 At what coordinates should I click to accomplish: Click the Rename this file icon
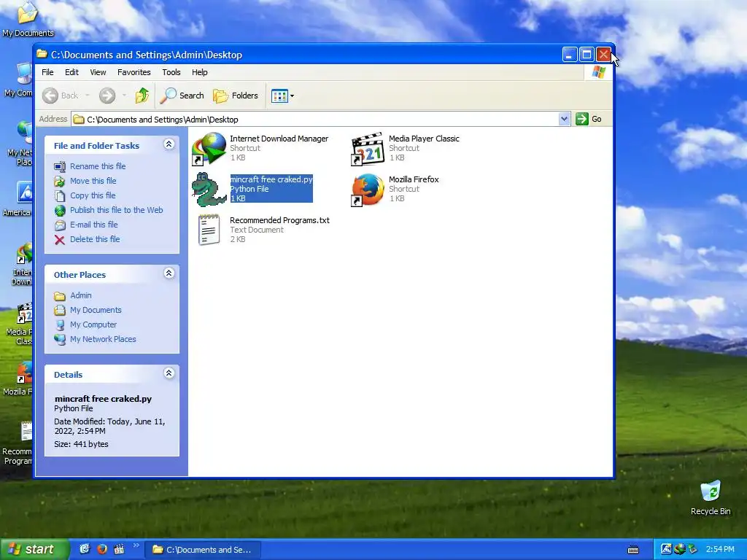(x=60, y=167)
